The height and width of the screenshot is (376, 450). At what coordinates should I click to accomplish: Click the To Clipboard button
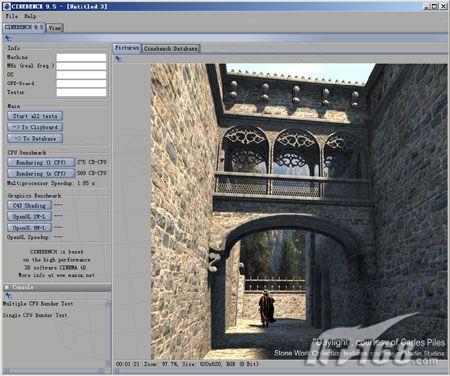click(35, 127)
